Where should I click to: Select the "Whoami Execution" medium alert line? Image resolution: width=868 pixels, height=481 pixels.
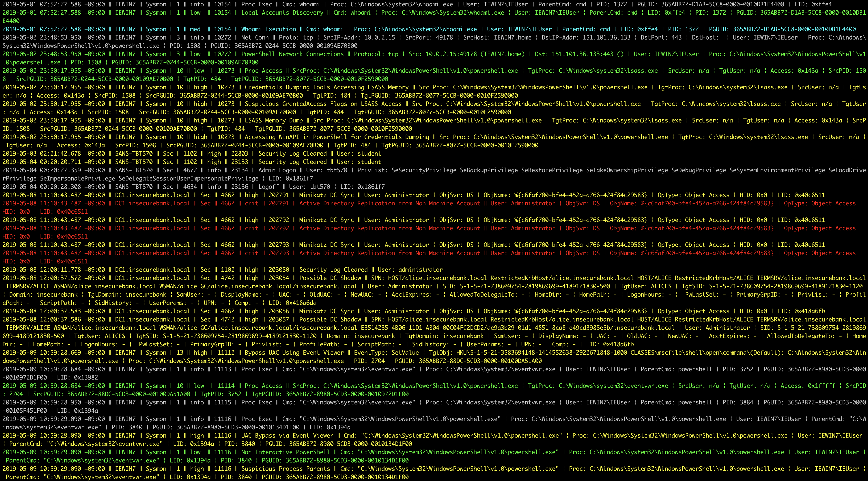270,29
